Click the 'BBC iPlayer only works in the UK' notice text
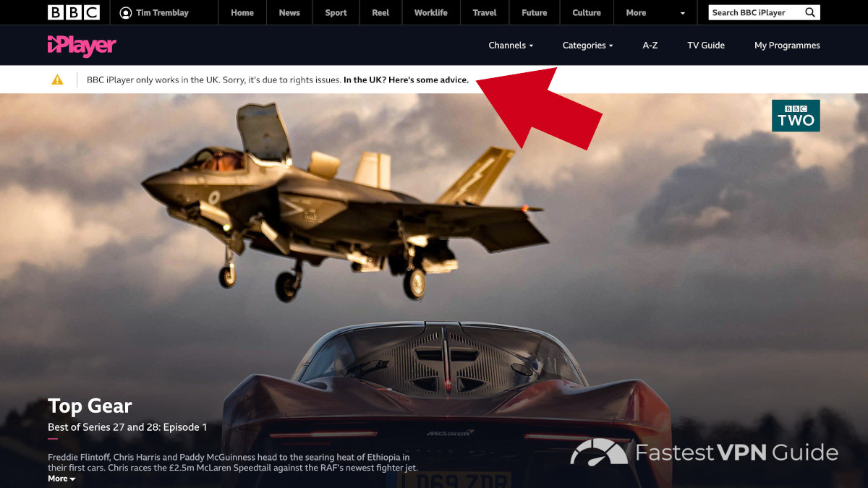This screenshot has width=868, height=488. pyautogui.click(x=214, y=80)
